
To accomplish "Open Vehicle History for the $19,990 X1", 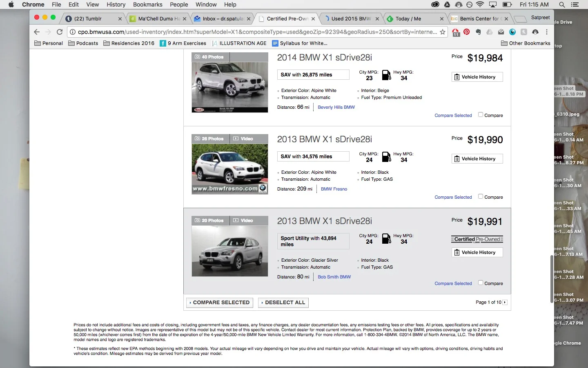I will tap(477, 159).
